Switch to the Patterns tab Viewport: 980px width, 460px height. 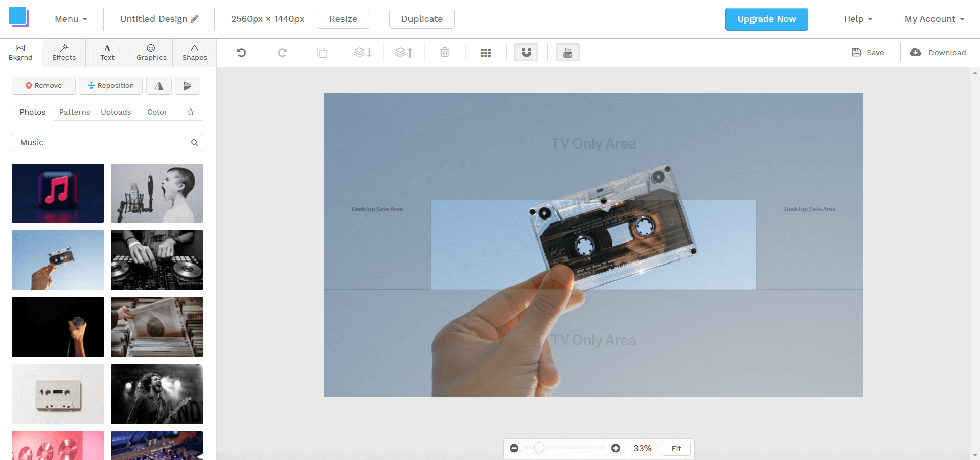(x=75, y=112)
